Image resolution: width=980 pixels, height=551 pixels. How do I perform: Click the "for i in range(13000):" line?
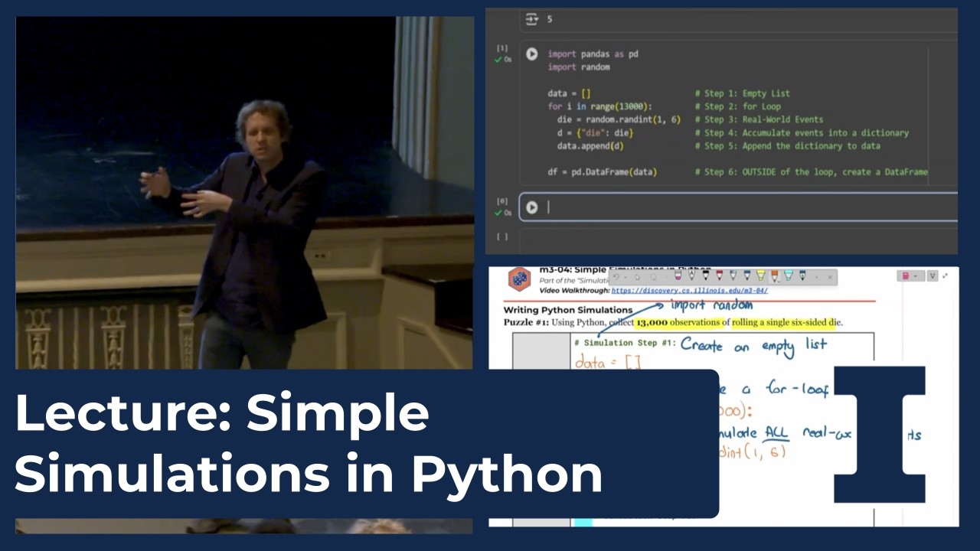pyautogui.click(x=600, y=106)
